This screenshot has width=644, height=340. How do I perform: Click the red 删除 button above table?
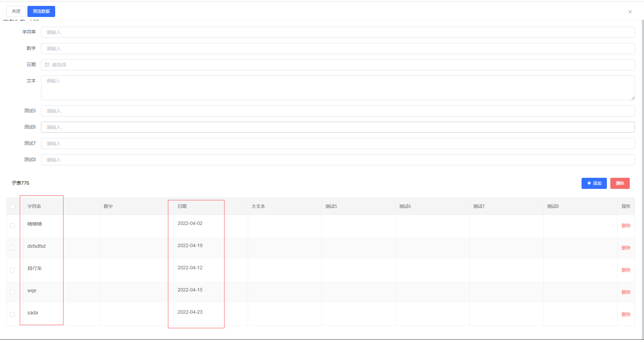pyautogui.click(x=620, y=183)
